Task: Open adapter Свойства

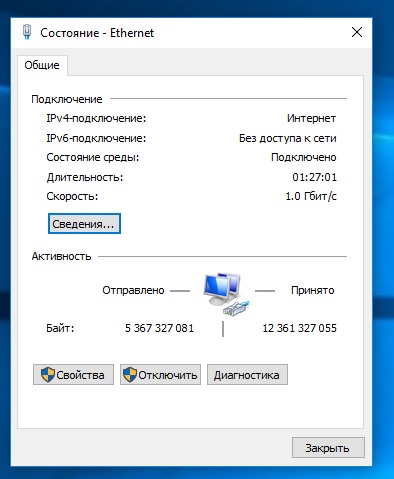Action: point(73,375)
